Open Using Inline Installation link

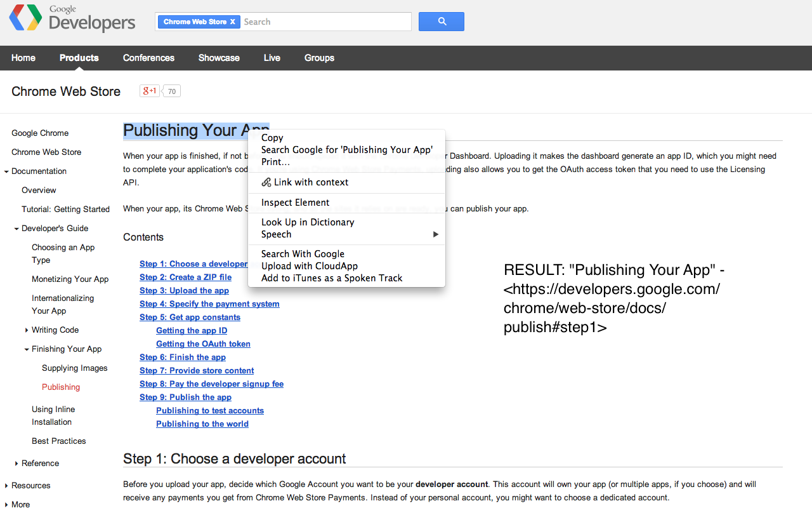coord(53,416)
